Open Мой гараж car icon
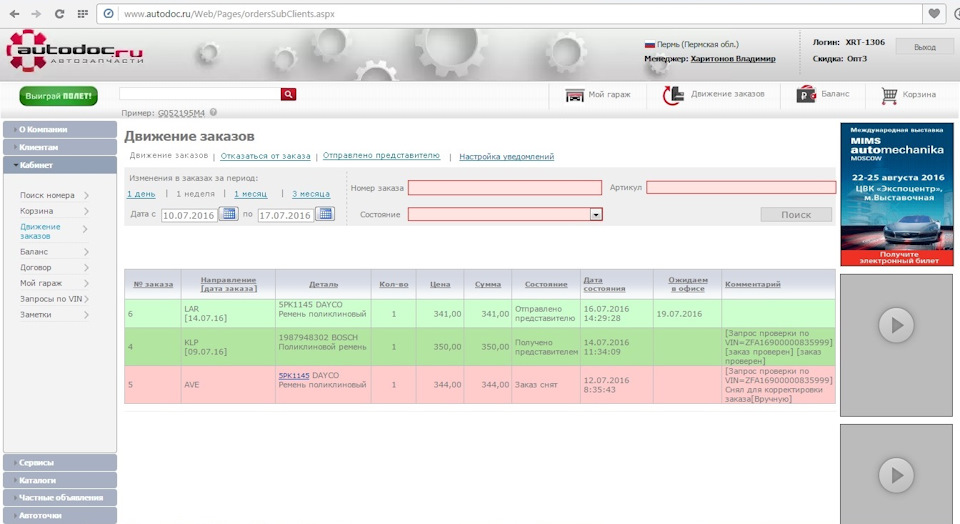 574,95
